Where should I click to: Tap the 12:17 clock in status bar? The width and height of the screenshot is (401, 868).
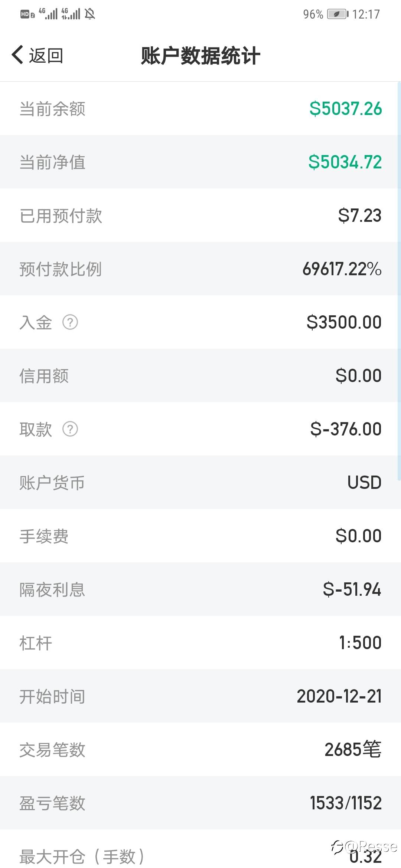click(x=366, y=14)
